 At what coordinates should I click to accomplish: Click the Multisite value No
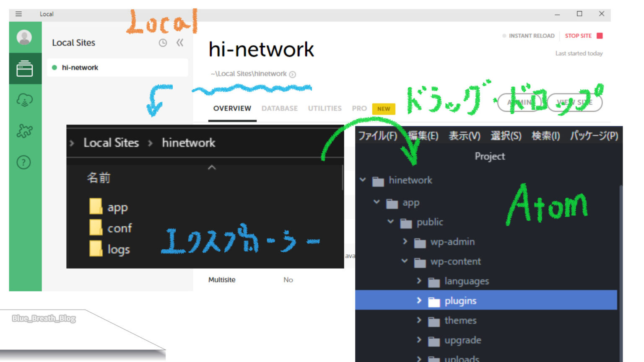pyautogui.click(x=288, y=280)
